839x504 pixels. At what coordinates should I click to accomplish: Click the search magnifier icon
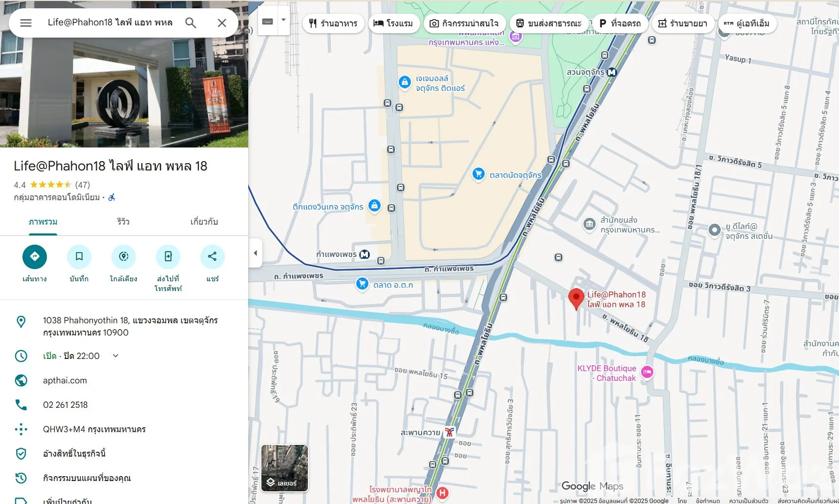tap(191, 23)
